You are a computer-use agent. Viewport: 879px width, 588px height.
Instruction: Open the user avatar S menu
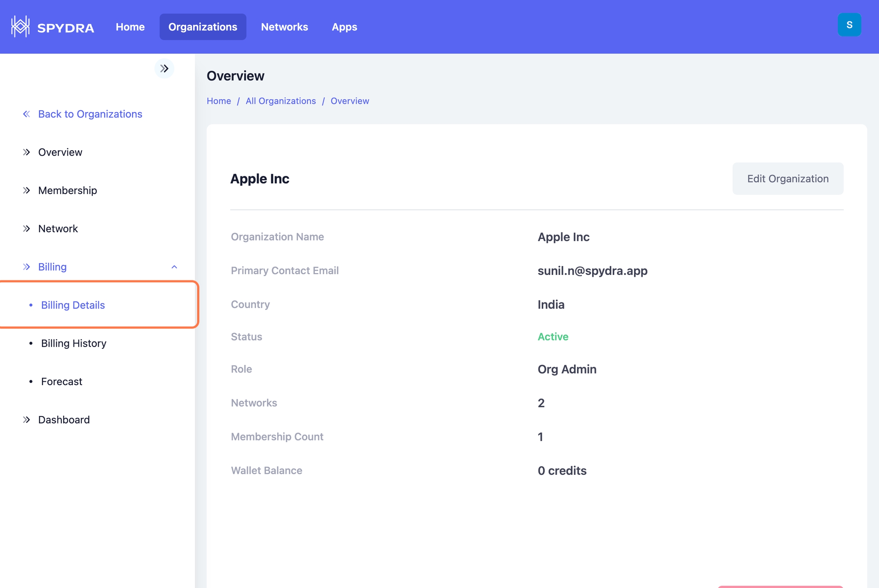[x=849, y=25]
